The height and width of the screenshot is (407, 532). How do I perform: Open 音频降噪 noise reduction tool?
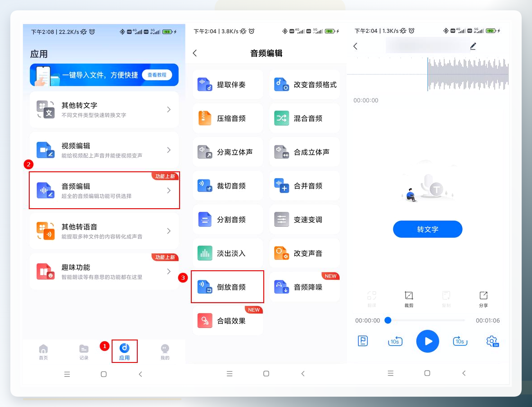click(305, 287)
